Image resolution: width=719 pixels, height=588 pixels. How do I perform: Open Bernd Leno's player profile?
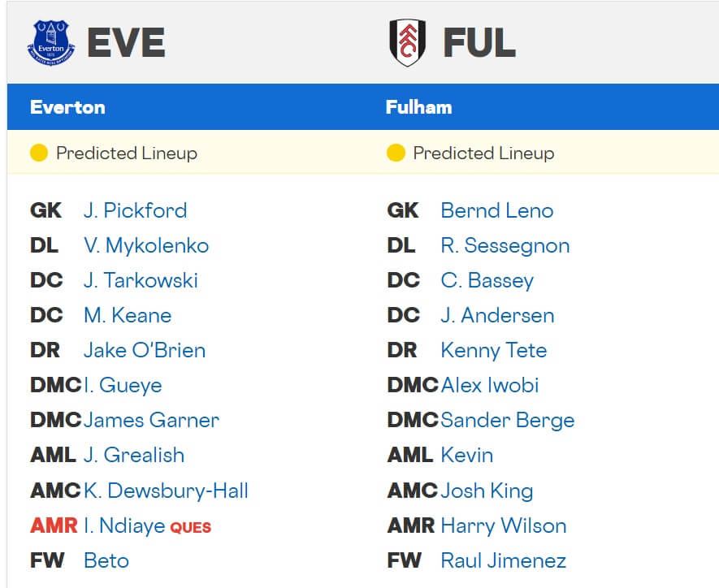pyautogui.click(x=496, y=210)
